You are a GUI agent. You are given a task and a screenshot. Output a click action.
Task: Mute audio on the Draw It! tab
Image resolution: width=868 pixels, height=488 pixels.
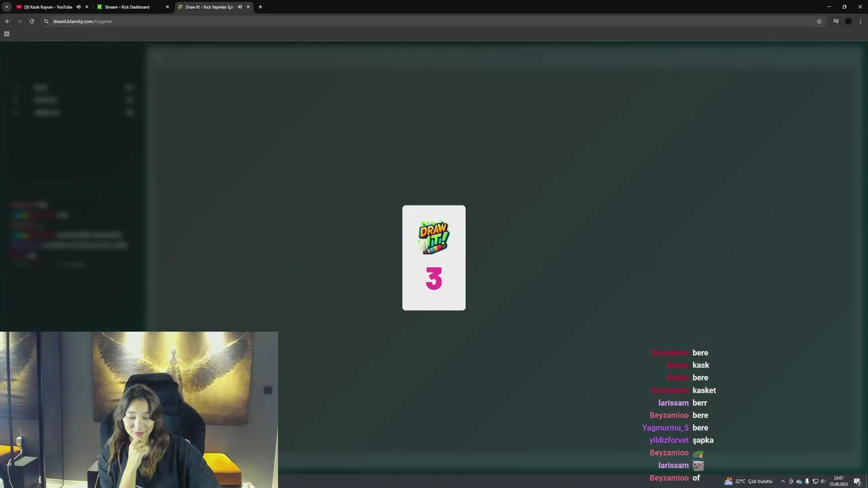point(239,7)
